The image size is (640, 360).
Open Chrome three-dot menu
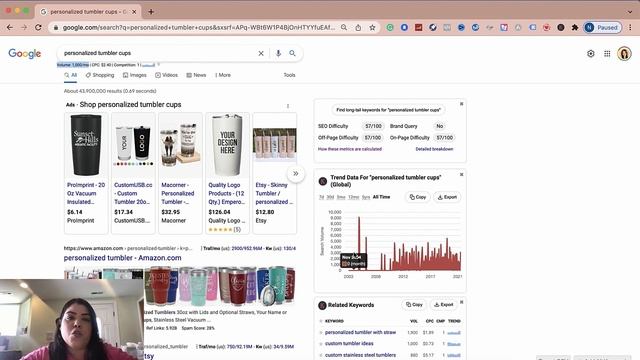pos(630,27)
